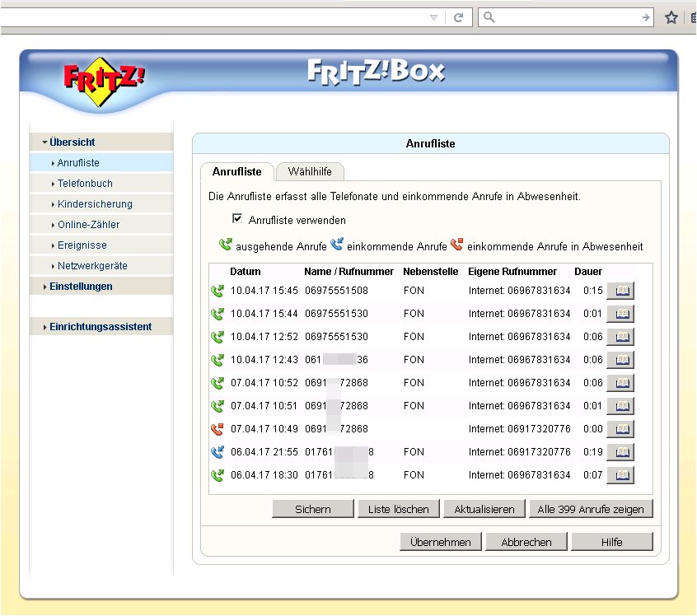Click the Dauer column header

588,272
